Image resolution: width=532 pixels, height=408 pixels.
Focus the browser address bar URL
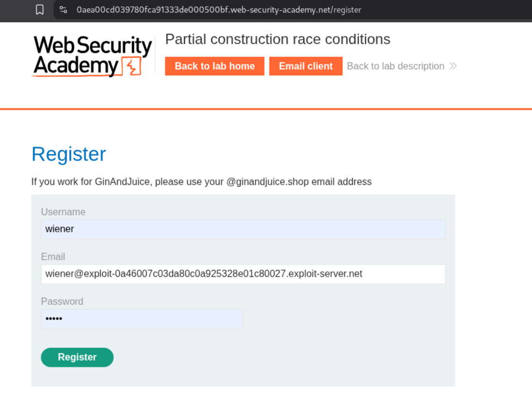tap(219, 10)
